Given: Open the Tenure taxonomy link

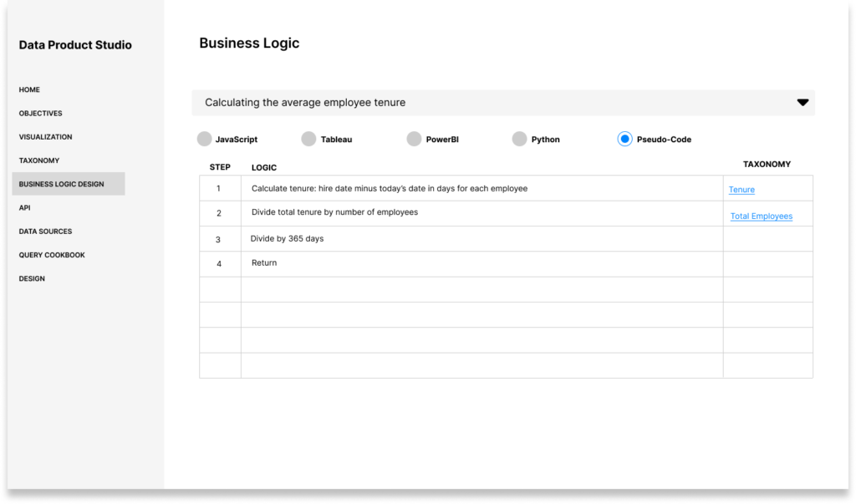Looking at the screenshot, I should point(741,190).
